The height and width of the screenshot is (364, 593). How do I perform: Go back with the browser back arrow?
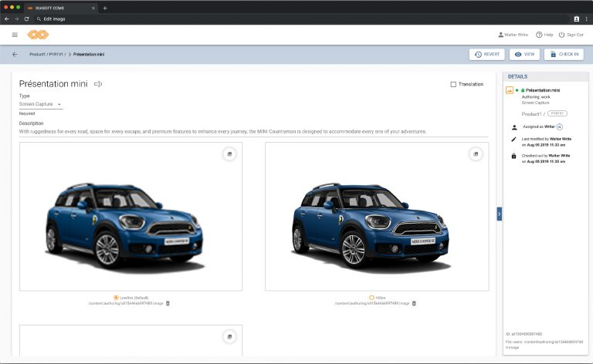click(x=7, y=19)
